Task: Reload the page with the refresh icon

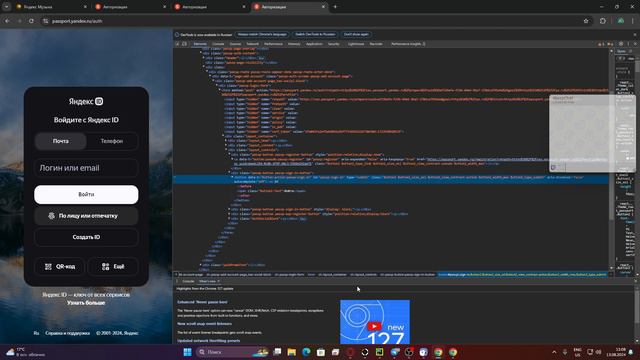Action: (31, 21)
